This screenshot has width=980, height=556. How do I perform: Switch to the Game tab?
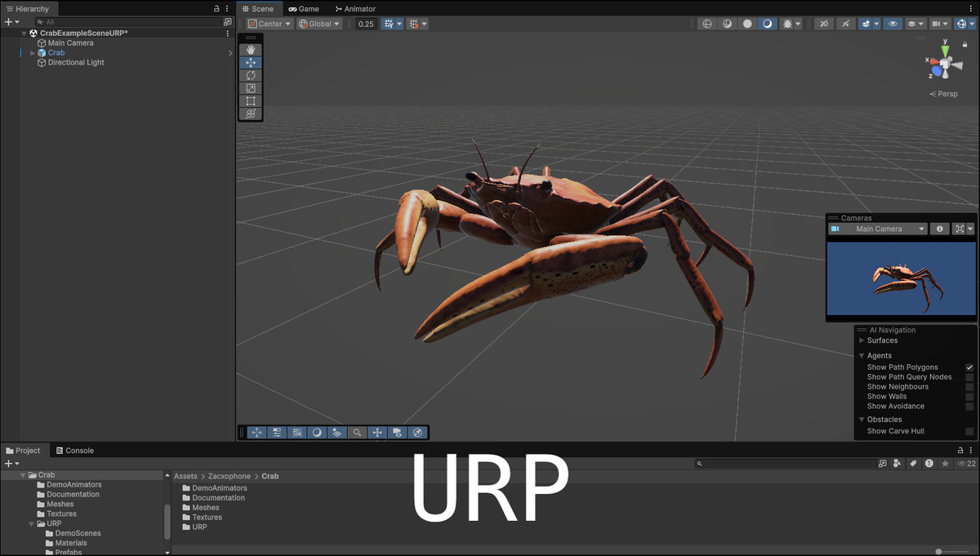tap(303, 9)
